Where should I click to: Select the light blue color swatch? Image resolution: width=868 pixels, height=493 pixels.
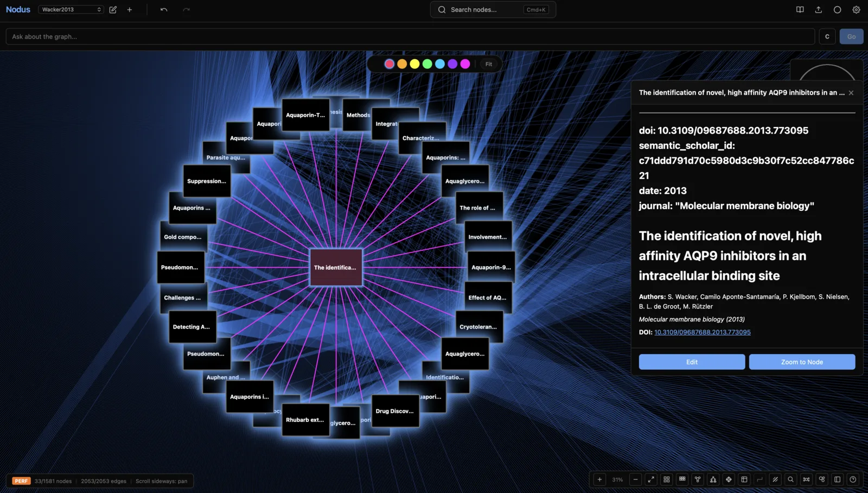pos(440,64)
